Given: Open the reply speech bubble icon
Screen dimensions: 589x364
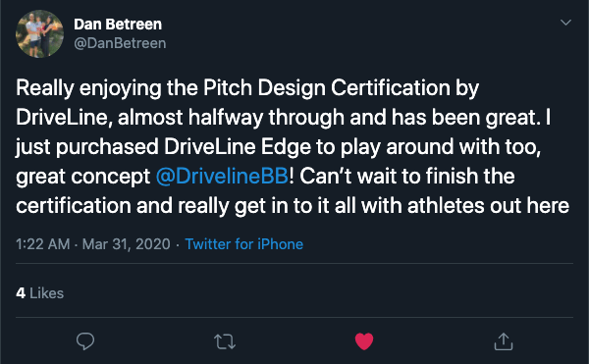Looking at the screenshot, I should tap(85, 341).
